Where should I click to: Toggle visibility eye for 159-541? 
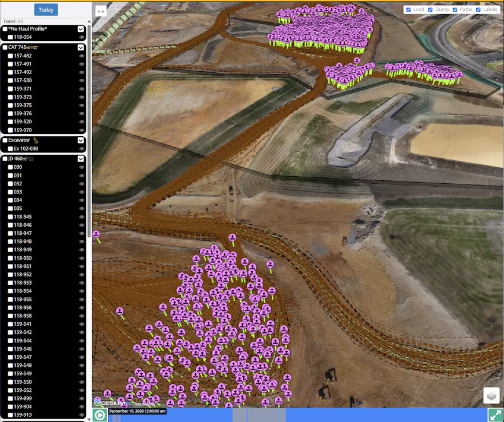(x=82, y=324)
